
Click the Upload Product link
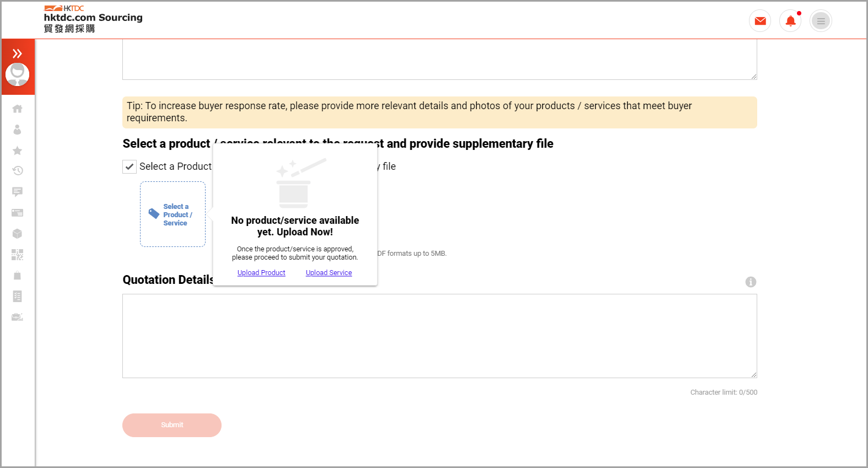tap(261, 273)
